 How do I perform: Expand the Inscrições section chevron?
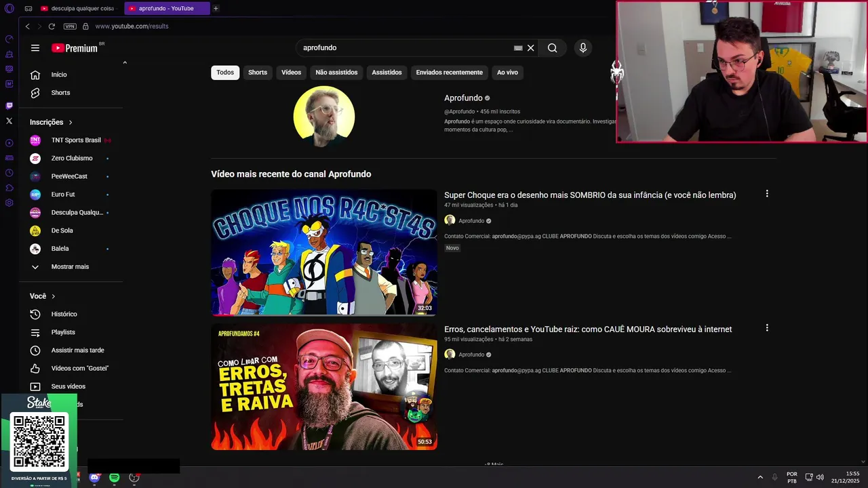pyautogui.click(x=71, y=123)
